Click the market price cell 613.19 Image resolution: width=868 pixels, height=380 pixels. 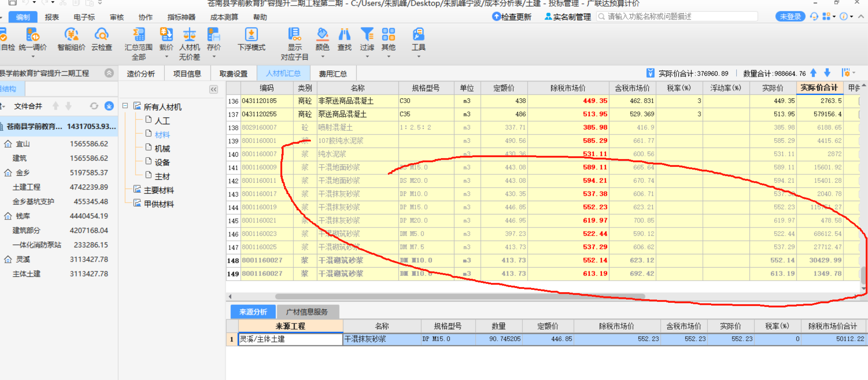(568, 274)
